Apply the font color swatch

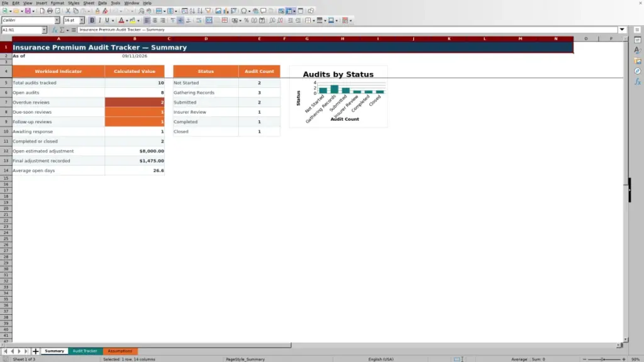click(x=121, y=20)
